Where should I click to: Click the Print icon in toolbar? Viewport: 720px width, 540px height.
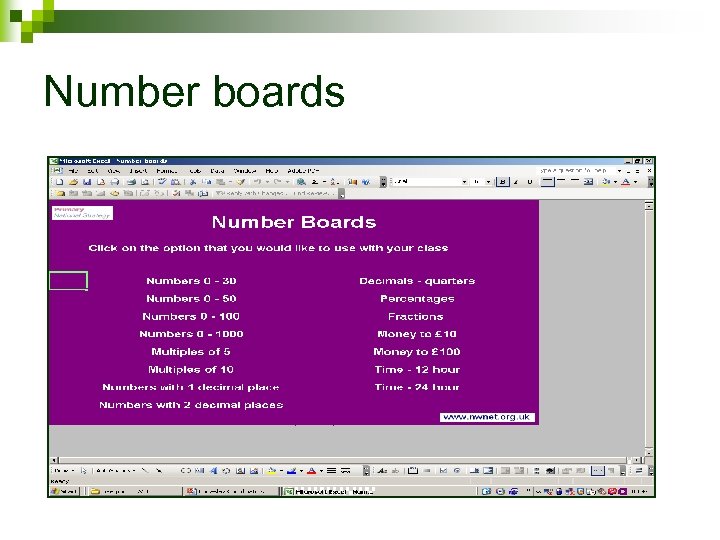[131, 182]
